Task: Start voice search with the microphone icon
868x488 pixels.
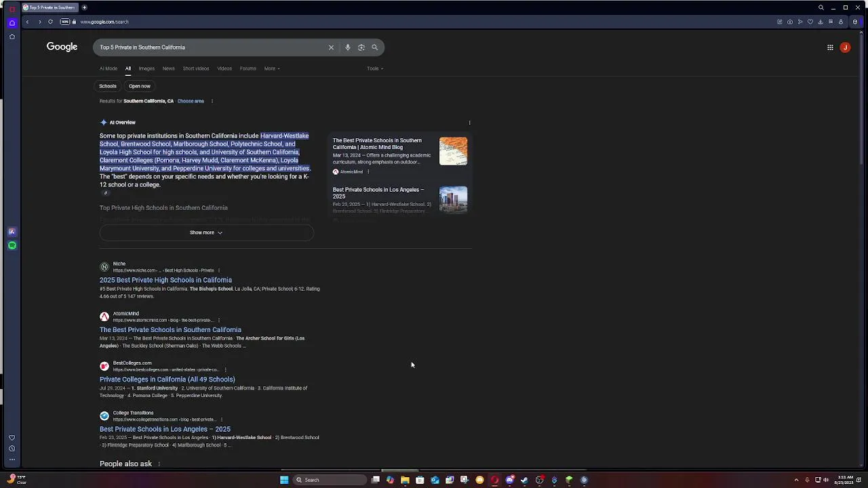Action: [347, 47]
